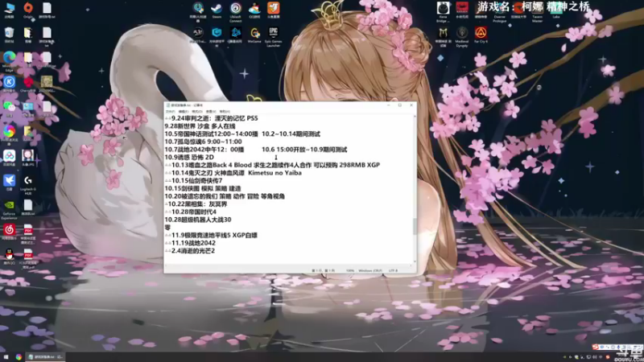Click the line '10.15仙剑奇侠传7'
644x362 pixels.
pyautogui.click(x=193, y=180)
